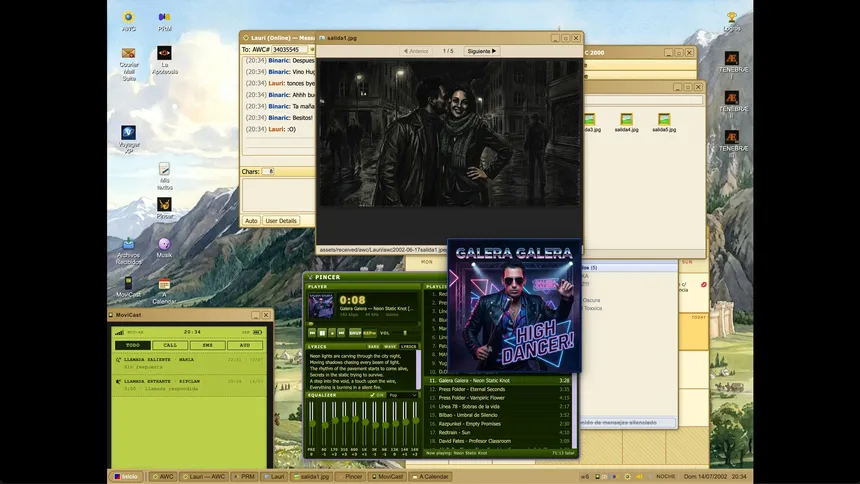Open the equalizer Pop preset dropdown
860x484 pixels.
pos(403,395)
